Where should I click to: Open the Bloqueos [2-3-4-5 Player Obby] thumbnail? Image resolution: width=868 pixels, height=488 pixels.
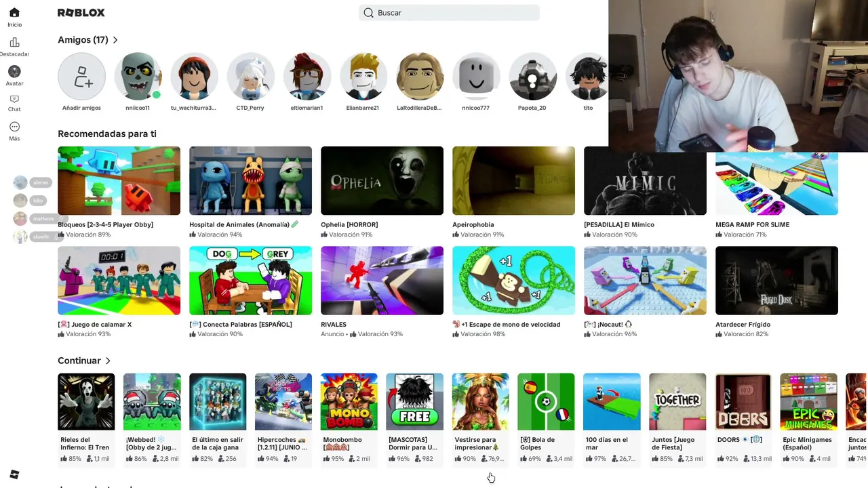click(119, 181)
